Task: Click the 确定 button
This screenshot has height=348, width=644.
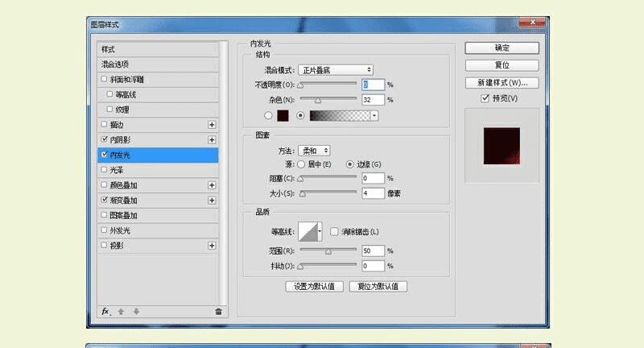Action: pos(502,48)
